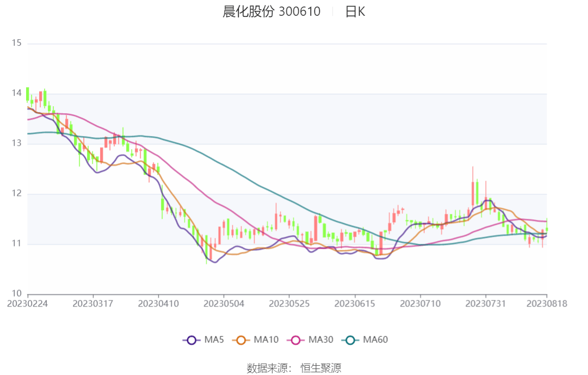Click the purple MA5 legend circle marker
The image size is (588, 375).
tap(191, 340)
